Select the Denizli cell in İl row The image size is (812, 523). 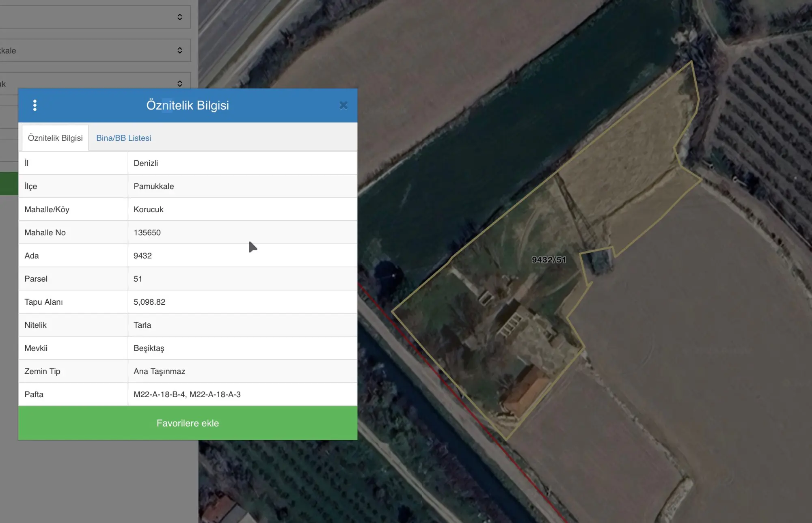pos(242,163)
